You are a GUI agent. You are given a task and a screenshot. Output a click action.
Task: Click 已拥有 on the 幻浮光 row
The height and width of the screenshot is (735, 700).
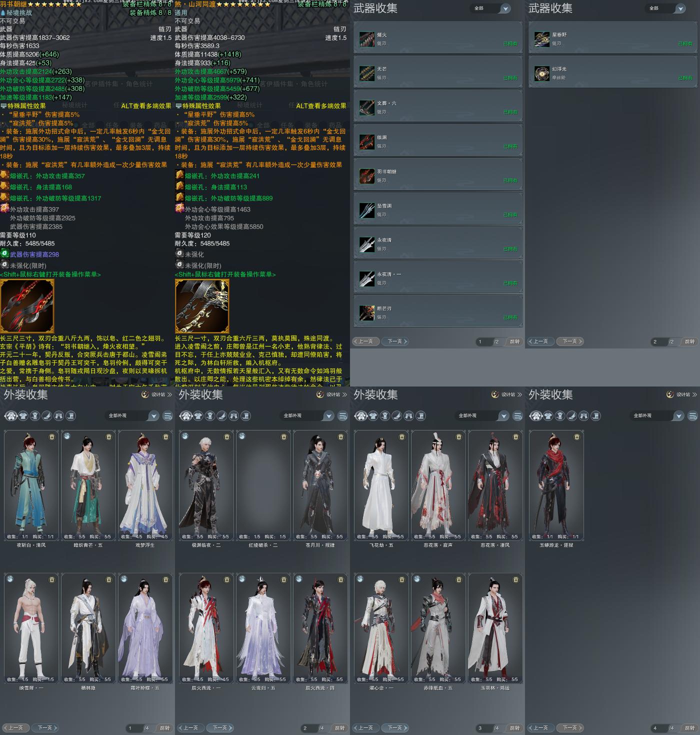(685, 78)
